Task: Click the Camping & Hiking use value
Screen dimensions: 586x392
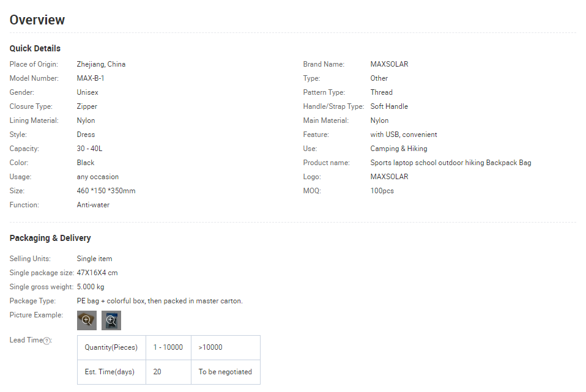Action: (398, 149)
